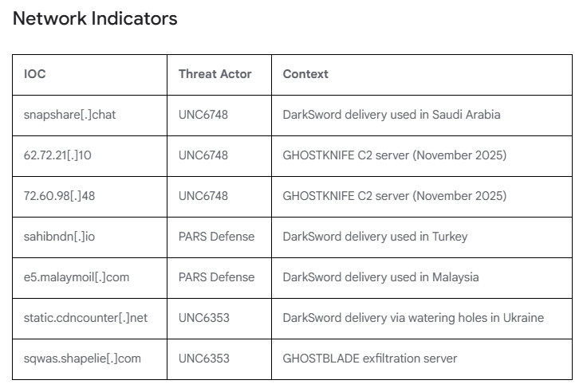Click the Threat Actor column header

[x=215, y=74]
